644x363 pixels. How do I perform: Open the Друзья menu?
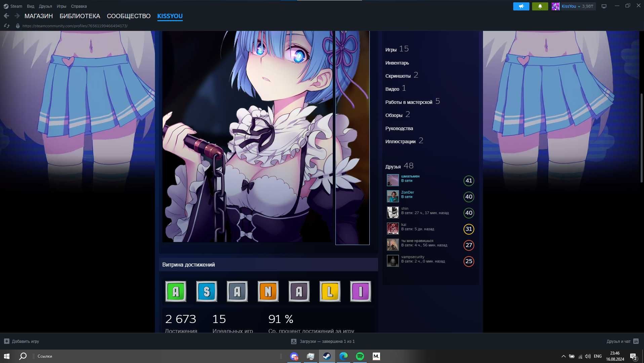tap(45, 6)
